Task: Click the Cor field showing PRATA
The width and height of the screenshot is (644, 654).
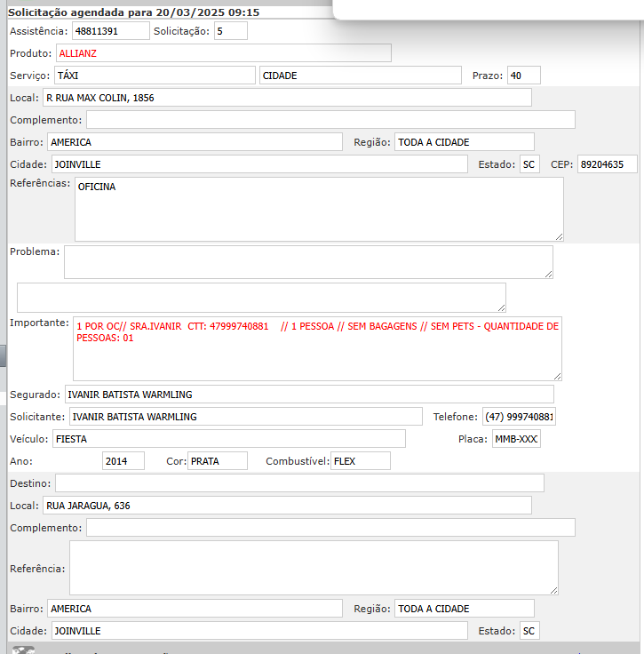Action: point(218,461)
